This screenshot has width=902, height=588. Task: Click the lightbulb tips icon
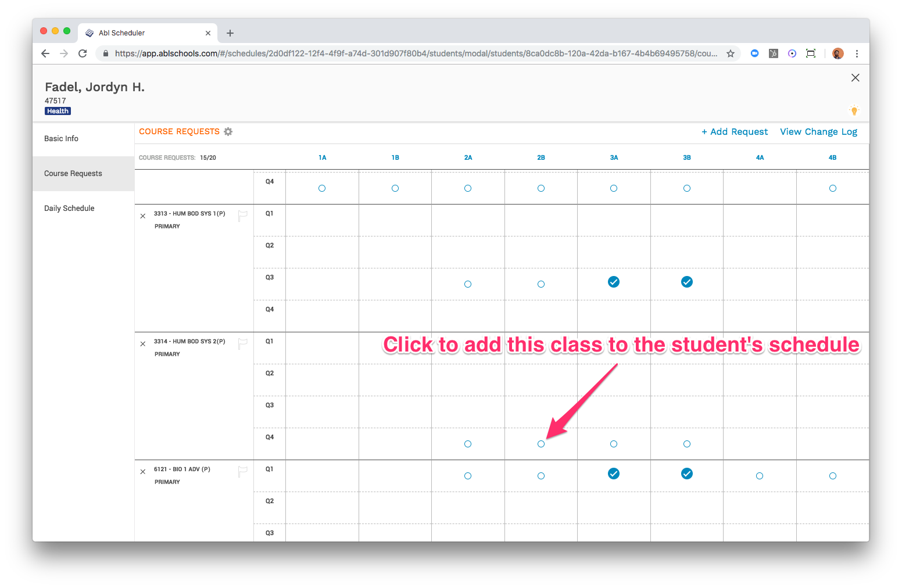(x=854, y=110)
